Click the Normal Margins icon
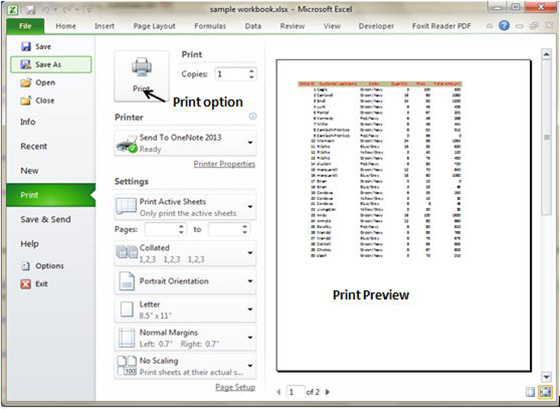Screen dimensions: 560x409 (127, 338)
